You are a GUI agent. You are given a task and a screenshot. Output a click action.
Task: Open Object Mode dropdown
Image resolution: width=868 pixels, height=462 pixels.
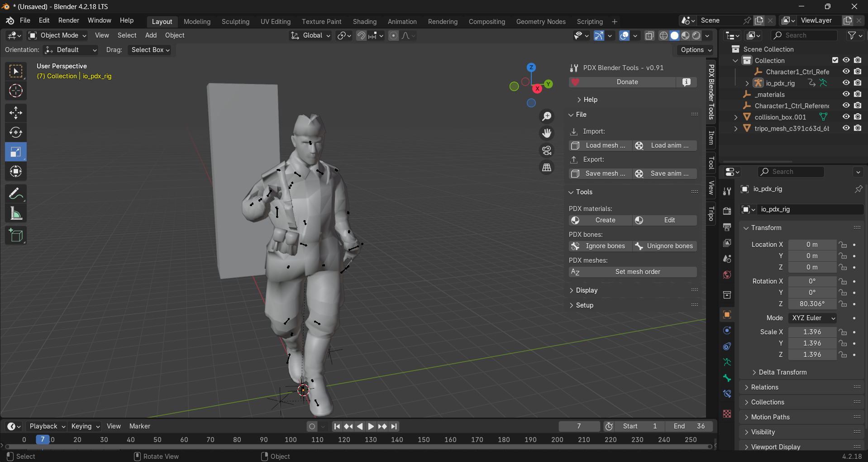57,35
